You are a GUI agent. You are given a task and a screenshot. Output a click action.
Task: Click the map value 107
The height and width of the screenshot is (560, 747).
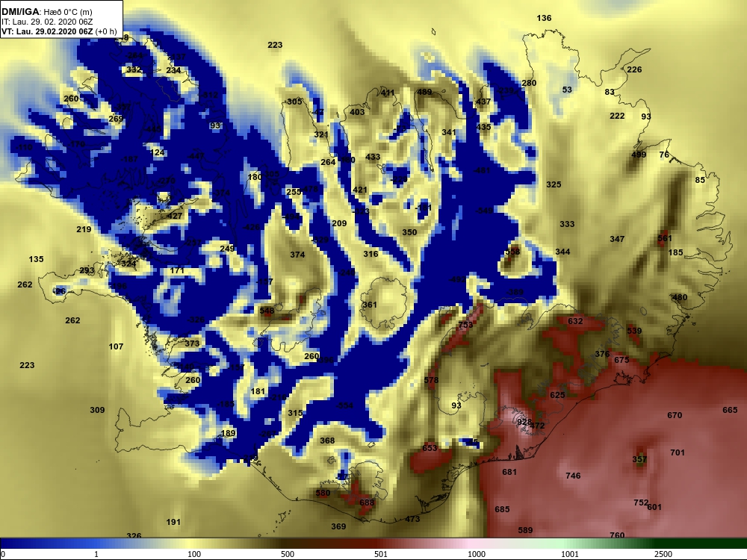(x=117, y=346)
